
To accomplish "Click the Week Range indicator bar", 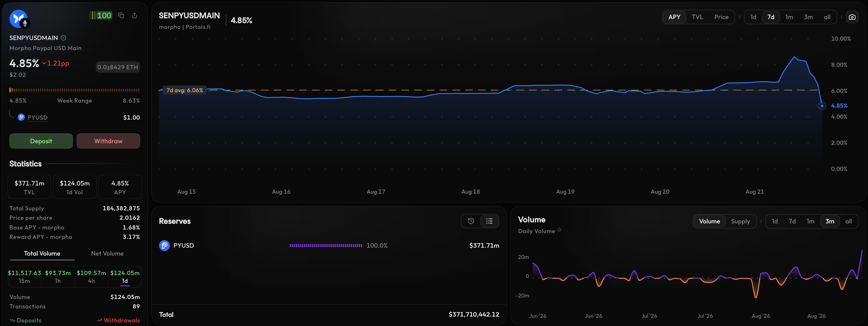I will (75, 90).
